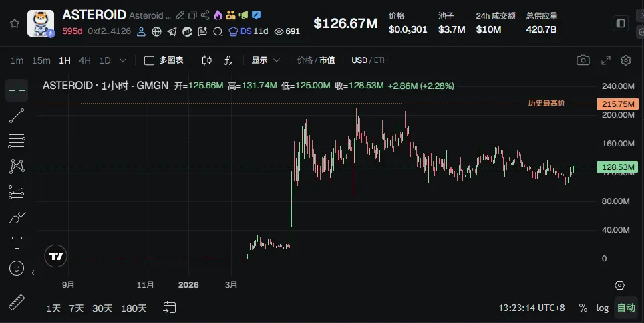The width and height of the screenshot is (644, 323).
Task: Click the 215.75M high price label
Action: (x=618, y=104)
